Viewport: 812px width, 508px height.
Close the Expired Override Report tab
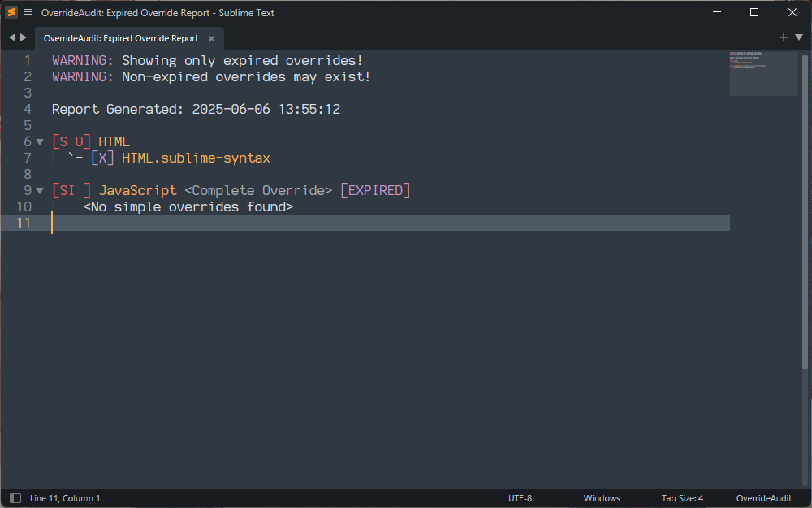click(212, 39)
